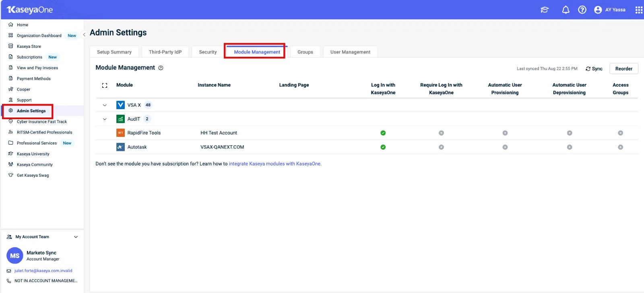Click the help question mark in header
The height and width of the screenshot is (293, 644).
(x=582, y=10)
